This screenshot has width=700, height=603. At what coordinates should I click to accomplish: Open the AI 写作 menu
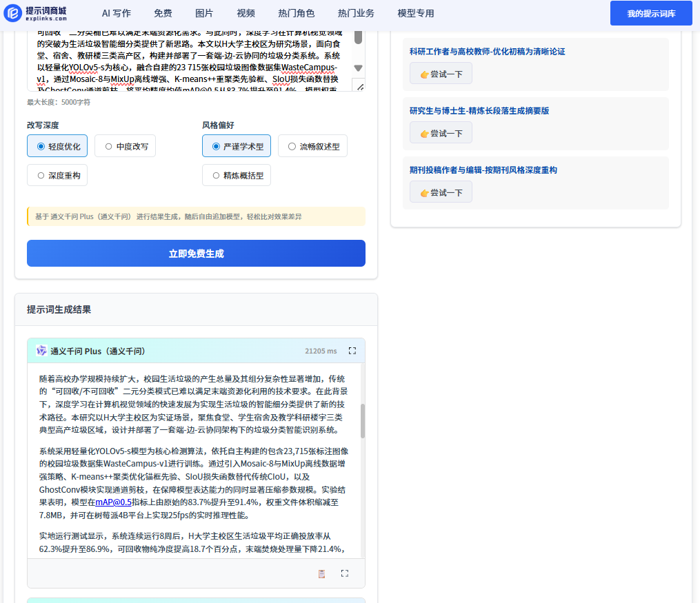pos(116,13)
